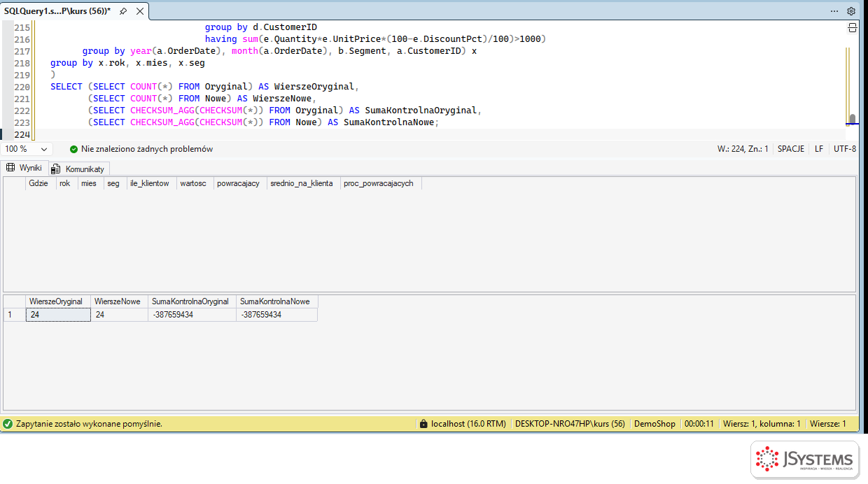Click the ile_klientow column header
This screenshot has width=868, height=484.
151,183
